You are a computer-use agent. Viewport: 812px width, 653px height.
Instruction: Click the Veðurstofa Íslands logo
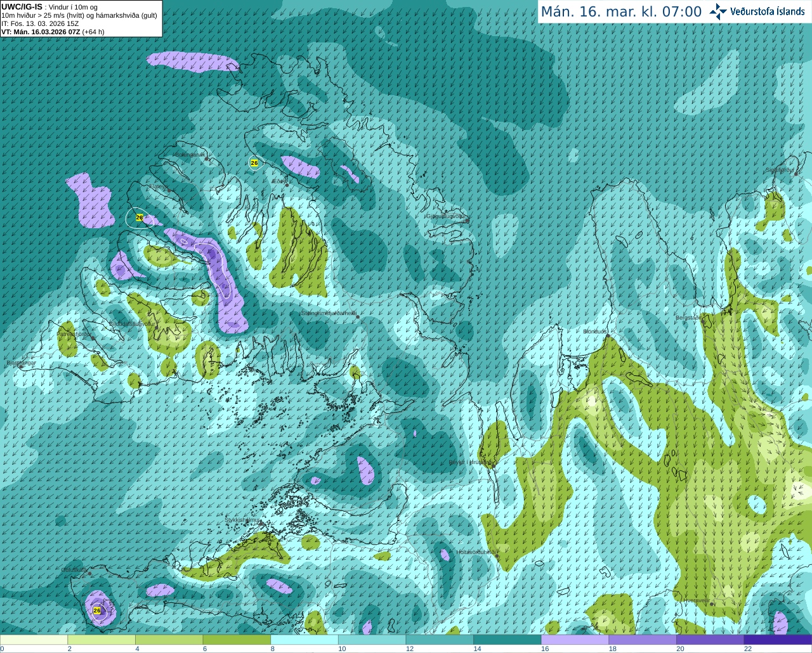(x=757, y=11)
